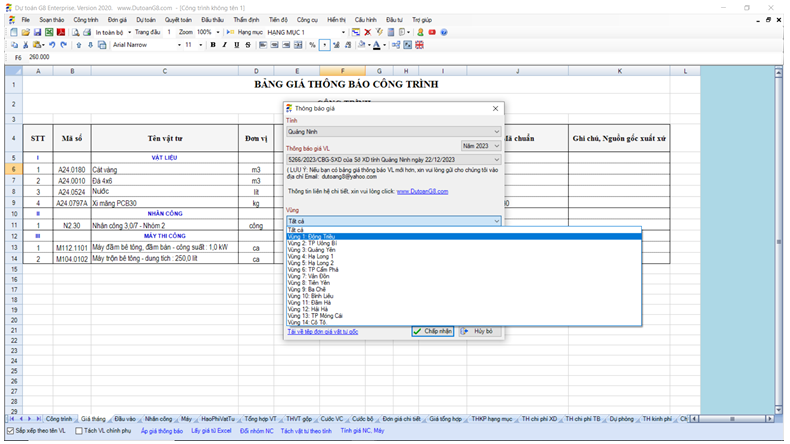The image size is (790, 444).
Task: Open the Tỉnh Quảng Ninh dropdown
Action: (393, 132)
